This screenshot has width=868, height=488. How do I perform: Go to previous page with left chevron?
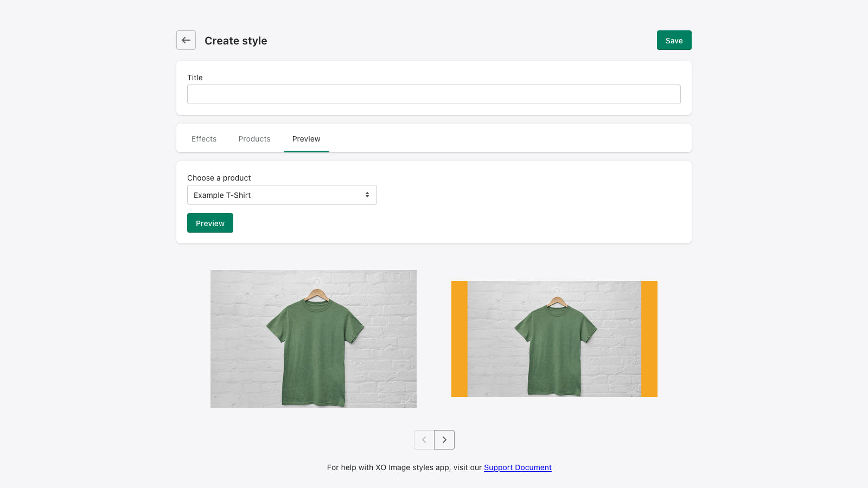coord(424,440)
